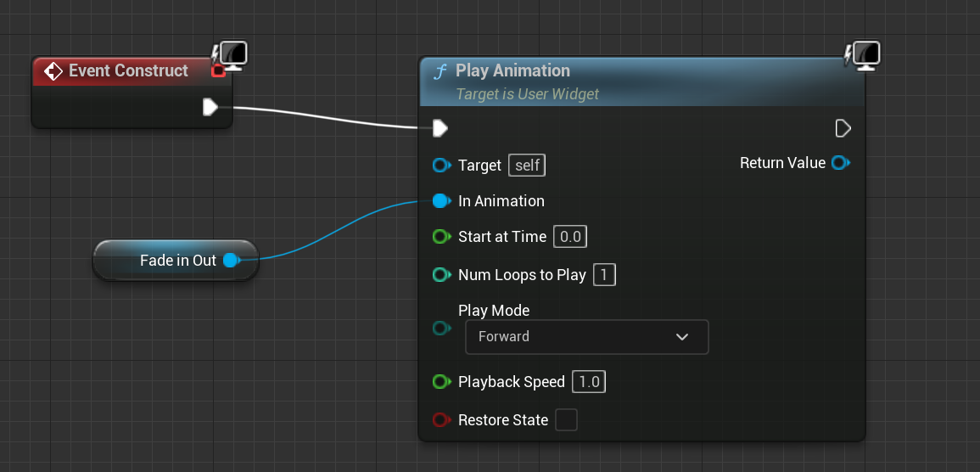Screen dimensions: 980x472
Task: Click the In Animation label
Action: pyautogui.click(x=501, y=200)
